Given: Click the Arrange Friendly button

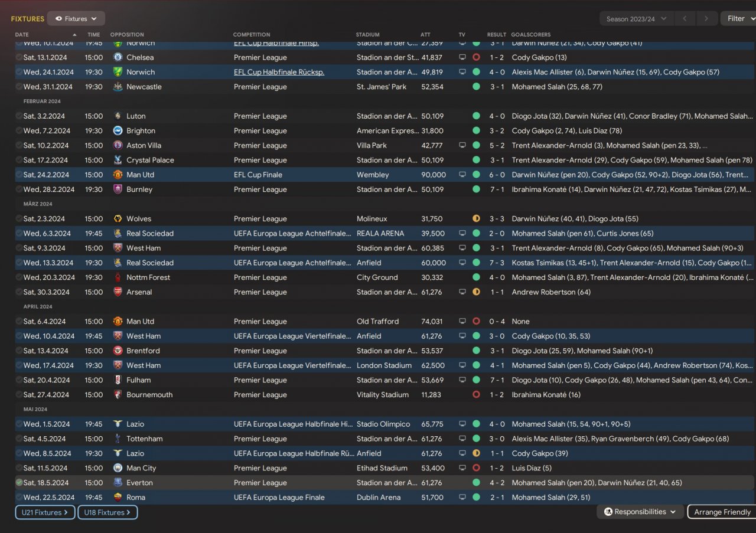Looking at the screenshot, I should (722, 512).
